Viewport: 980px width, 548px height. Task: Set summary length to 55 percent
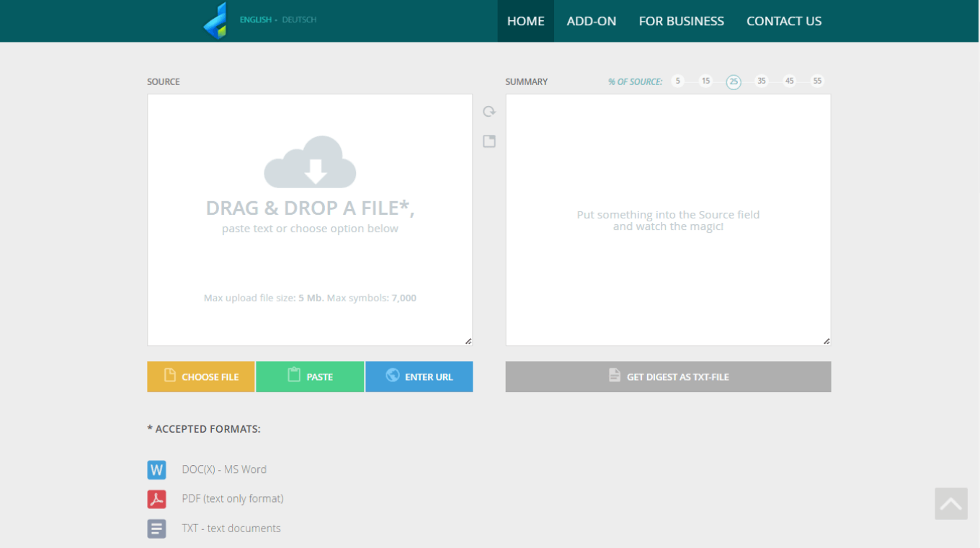pyautogui.click(x=817, y=81)
